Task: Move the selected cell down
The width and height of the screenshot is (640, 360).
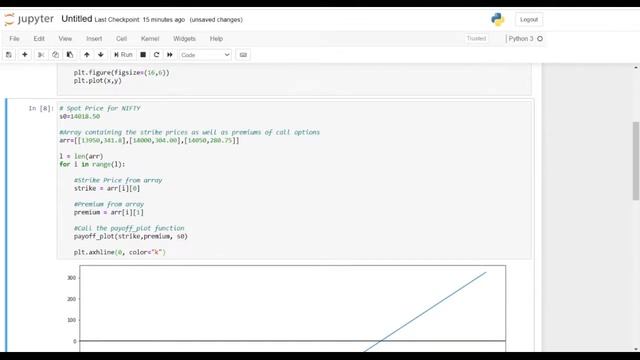Action: point(101,55)
